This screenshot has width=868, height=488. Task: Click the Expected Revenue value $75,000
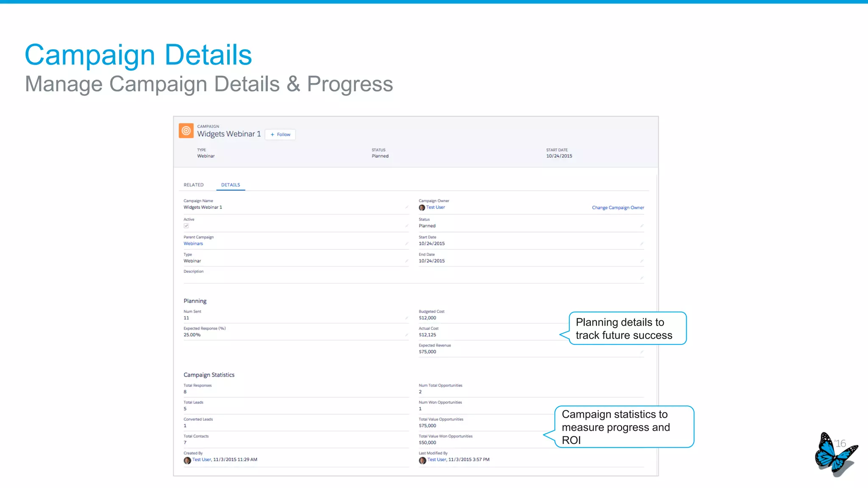pyautogui.click(x=427, y=352)
